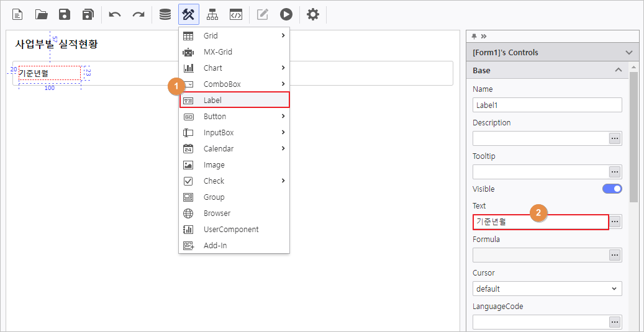
Task: Open the Cursor dropdown
Action: coord(546,289)
